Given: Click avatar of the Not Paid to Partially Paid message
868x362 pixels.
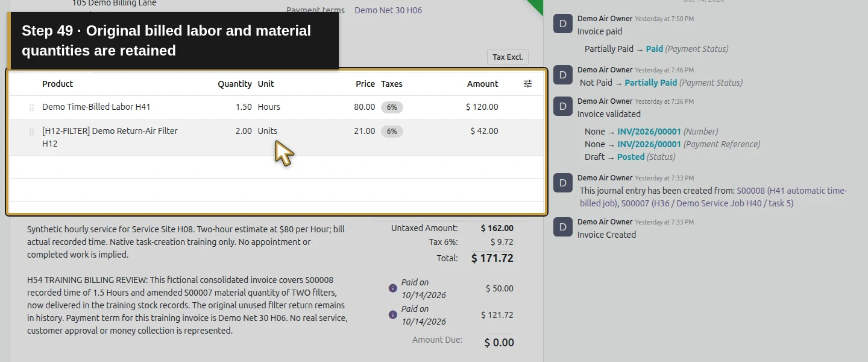Looking at the screenshot, I should [x=563, y=75].
